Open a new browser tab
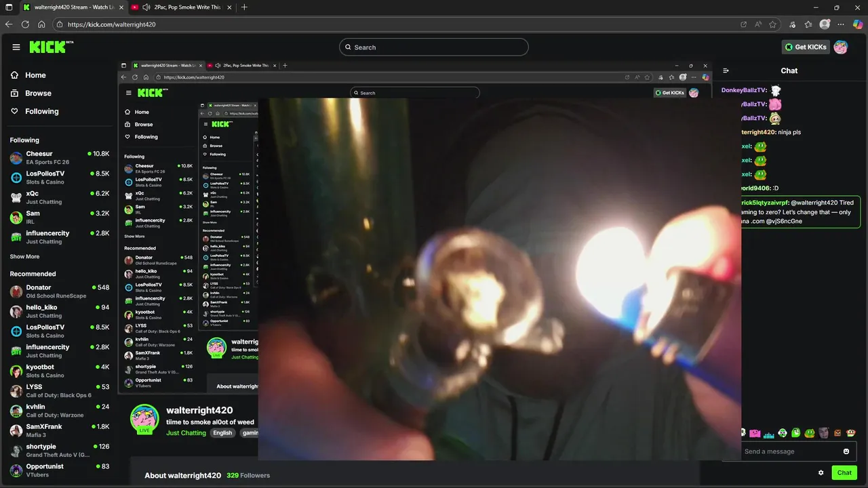The height and width of the screenshot is (488, 868). pyautogui.click(x=244, y=7)
